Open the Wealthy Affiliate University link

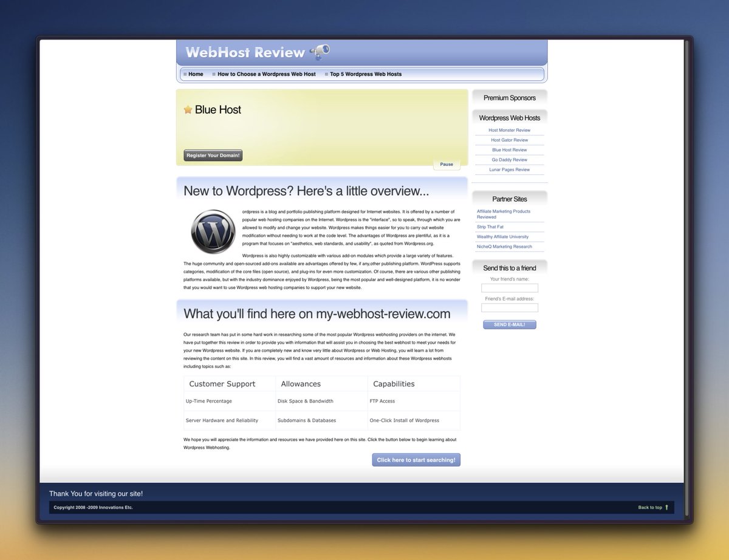coord(503,237)
